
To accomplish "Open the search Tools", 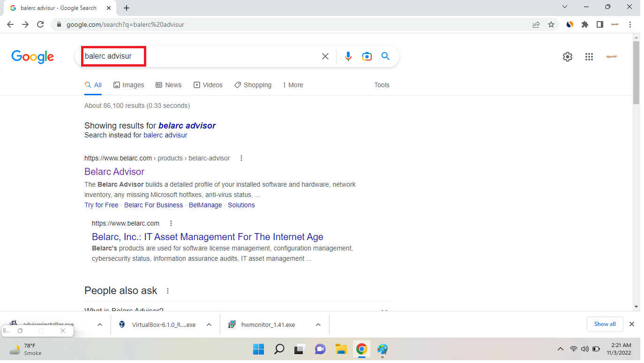I will [x=382, y=85].
